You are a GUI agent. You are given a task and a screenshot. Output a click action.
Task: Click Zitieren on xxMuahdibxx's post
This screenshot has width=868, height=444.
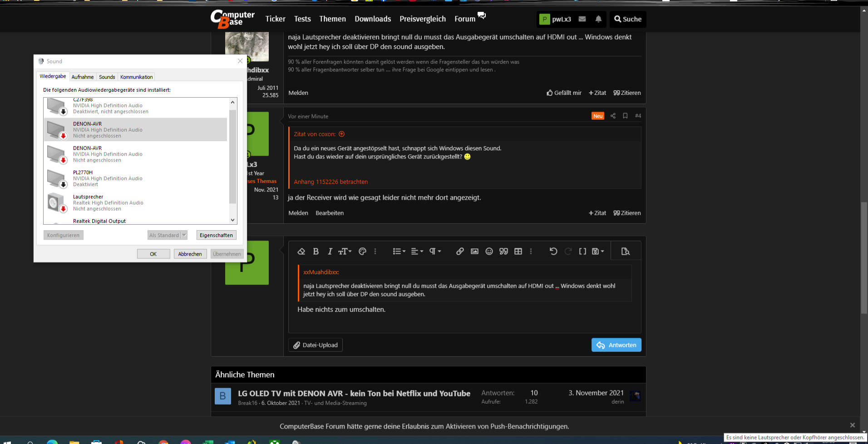(x=627, y=93)
